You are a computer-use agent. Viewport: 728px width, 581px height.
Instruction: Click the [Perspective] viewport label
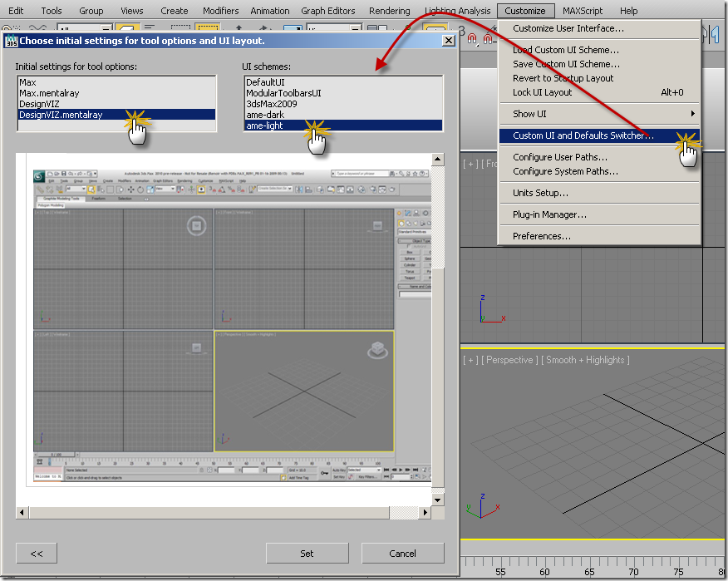coord(509,360)
